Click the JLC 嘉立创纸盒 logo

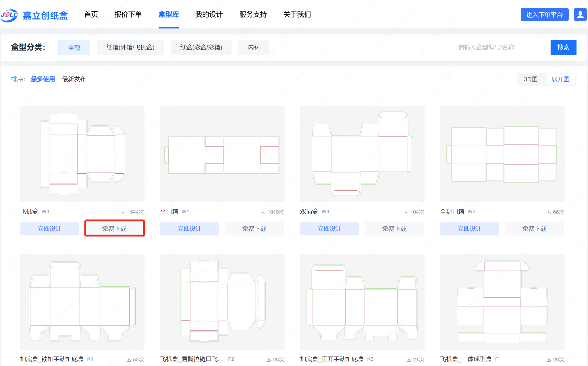click(34, 15)
